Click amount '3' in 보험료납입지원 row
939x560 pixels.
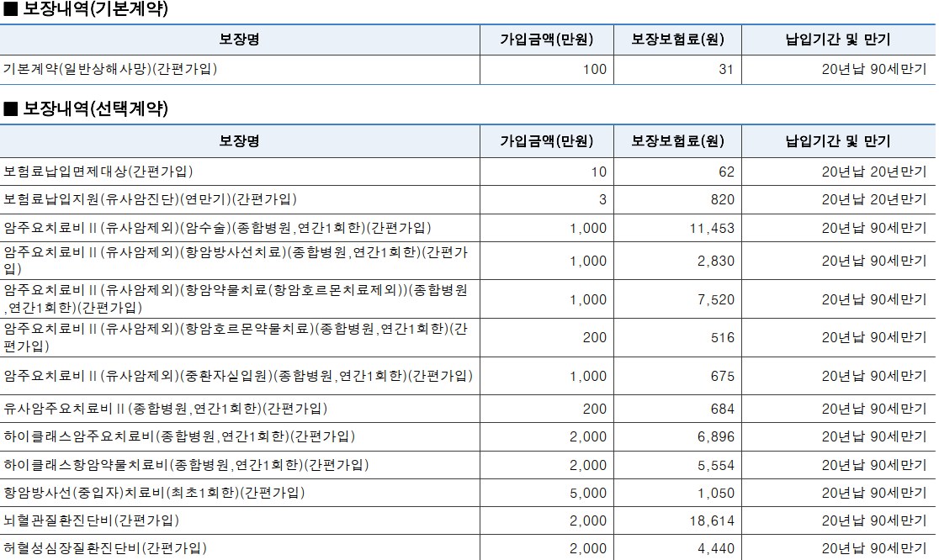coord(602,200)
